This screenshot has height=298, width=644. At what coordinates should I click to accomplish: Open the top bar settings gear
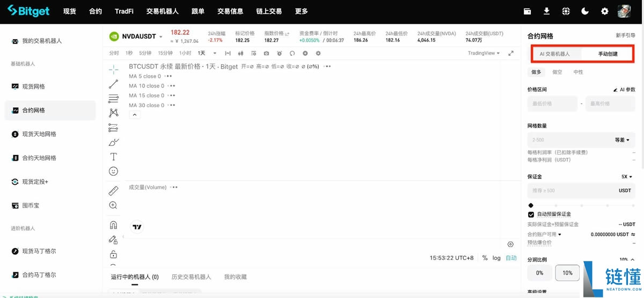(x=605, y=11)
